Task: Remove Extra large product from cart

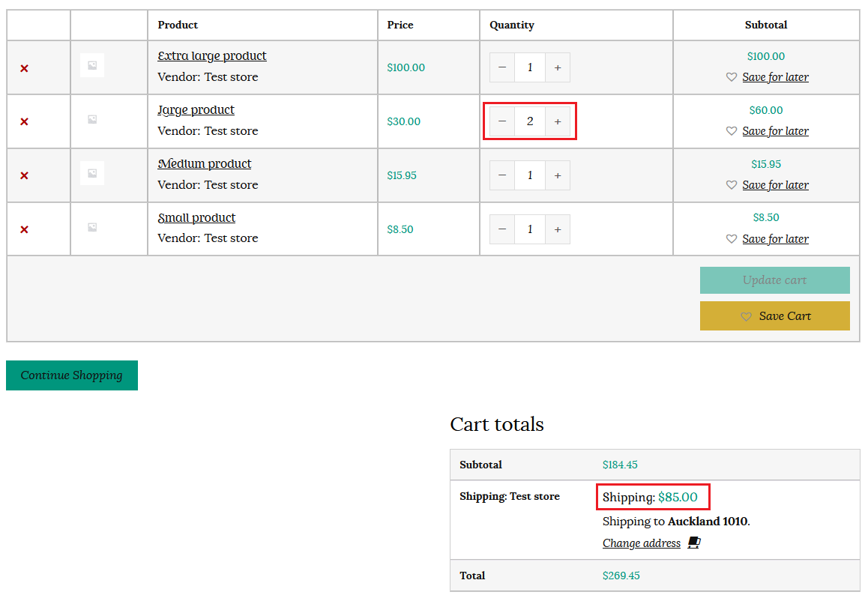Action: click(24, 69)
